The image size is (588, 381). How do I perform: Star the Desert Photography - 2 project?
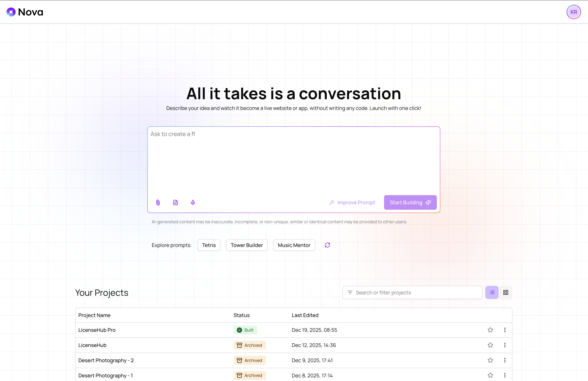tap(490, 360)
